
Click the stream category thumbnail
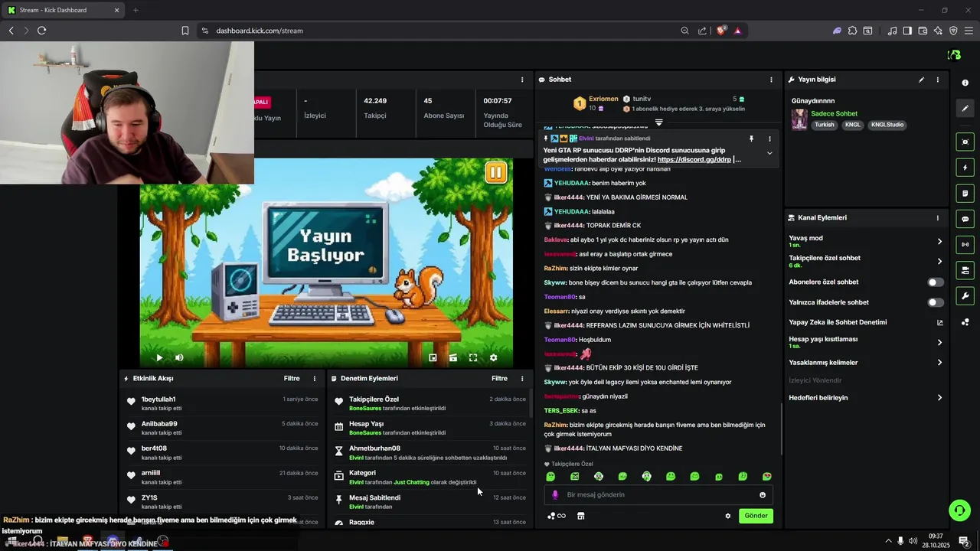[x=799, y=119]
